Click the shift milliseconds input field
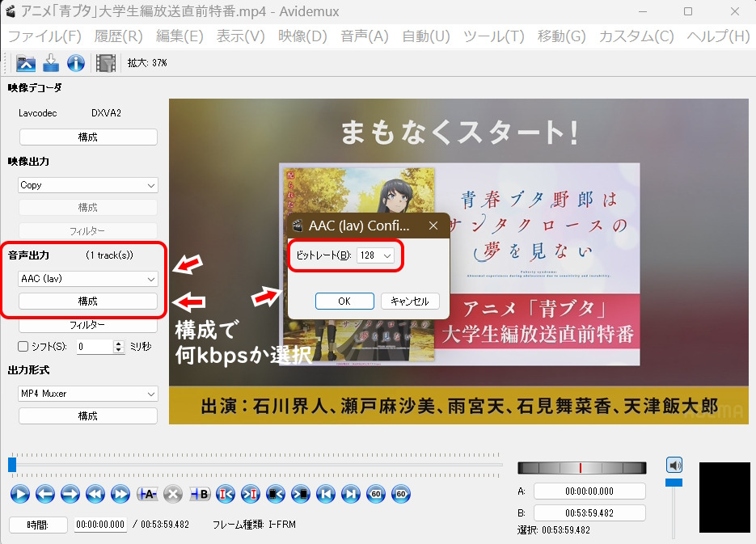This screenshot has width=756, height=544. (x=95, y=347)
